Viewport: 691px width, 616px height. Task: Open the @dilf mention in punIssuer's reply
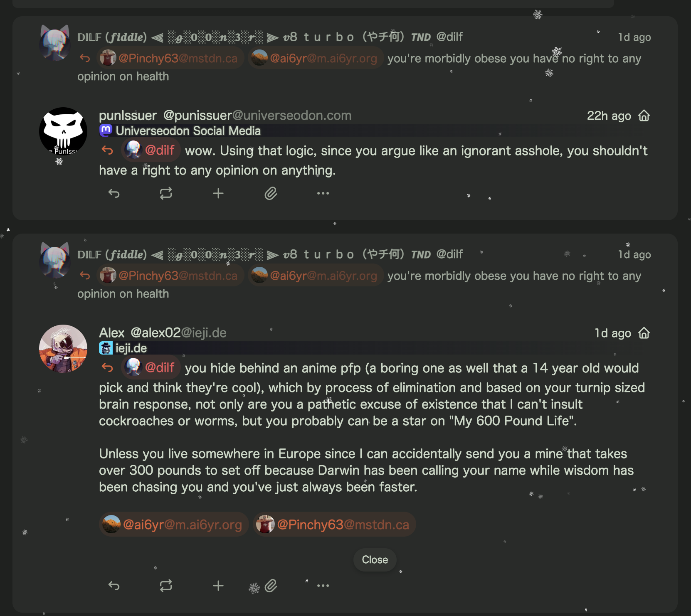click(151, 150)
